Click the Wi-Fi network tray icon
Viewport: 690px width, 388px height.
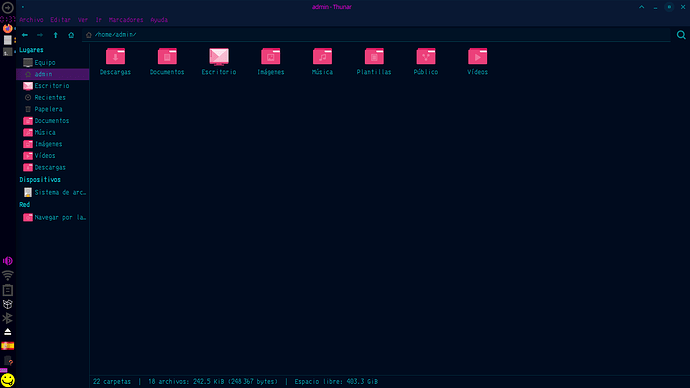7,275
